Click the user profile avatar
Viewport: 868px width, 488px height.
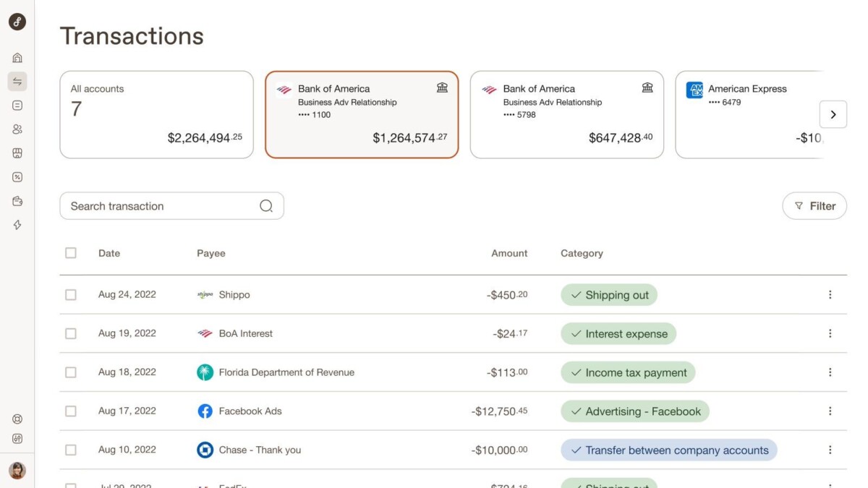click(x=17, y=471)
